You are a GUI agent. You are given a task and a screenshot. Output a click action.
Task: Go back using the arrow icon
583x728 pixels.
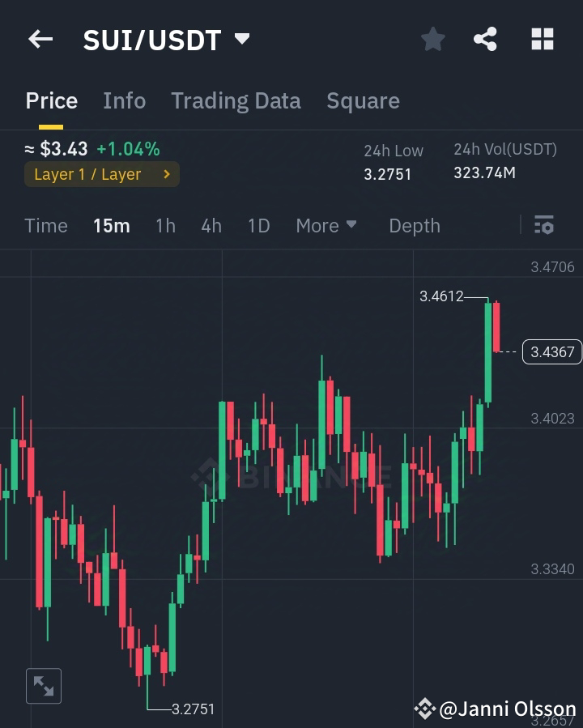coord(40,39)
